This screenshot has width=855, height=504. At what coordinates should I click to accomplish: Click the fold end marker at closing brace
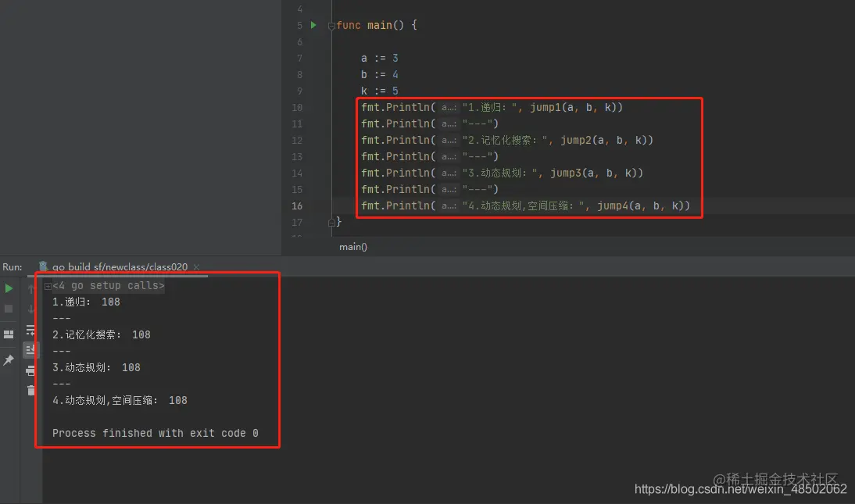331,222
